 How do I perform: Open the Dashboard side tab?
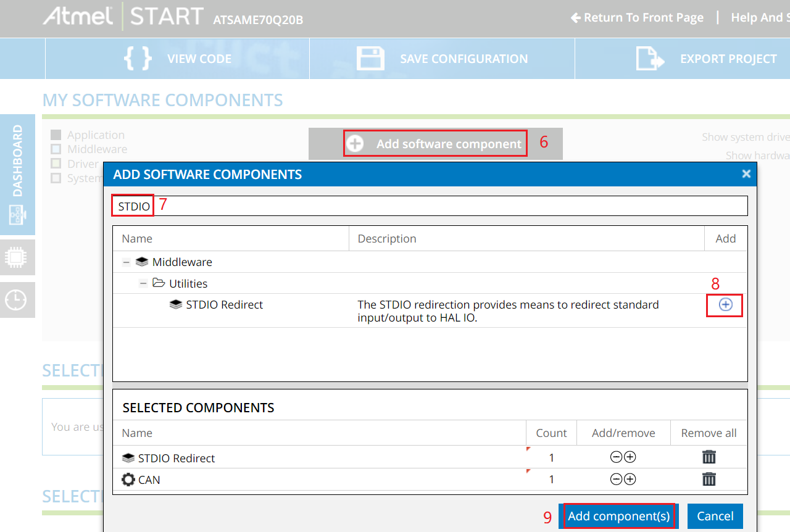pyautogui.click(x=17, y=174)
